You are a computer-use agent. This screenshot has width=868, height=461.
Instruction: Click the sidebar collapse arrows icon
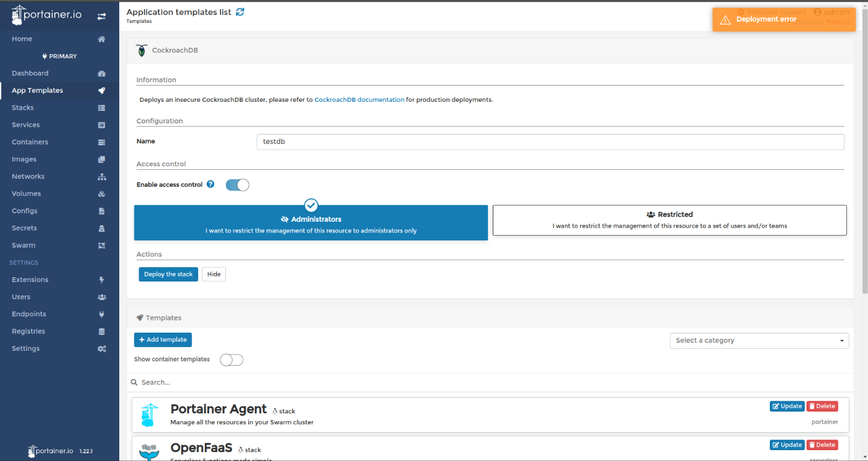click(x=102, y=17)
